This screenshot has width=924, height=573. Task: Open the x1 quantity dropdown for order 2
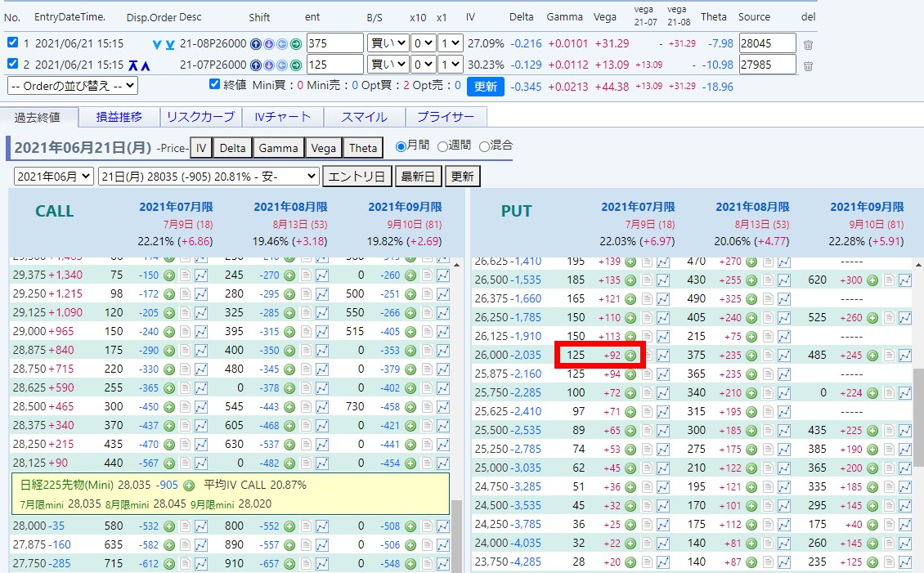[x=451, y=65]
